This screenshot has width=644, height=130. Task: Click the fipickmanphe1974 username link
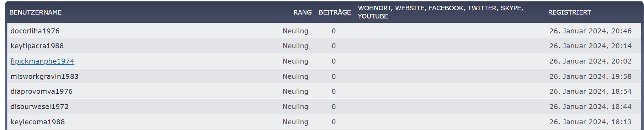pyautogui.click(x=42, y=61)
